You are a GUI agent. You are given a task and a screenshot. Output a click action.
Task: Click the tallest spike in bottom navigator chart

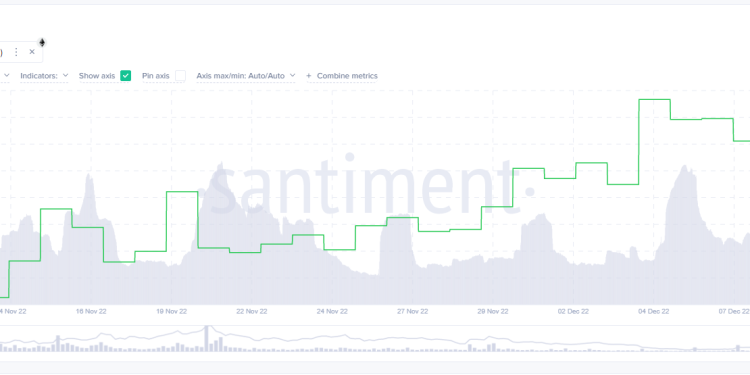pyautogui.click(x=207, y=339)
